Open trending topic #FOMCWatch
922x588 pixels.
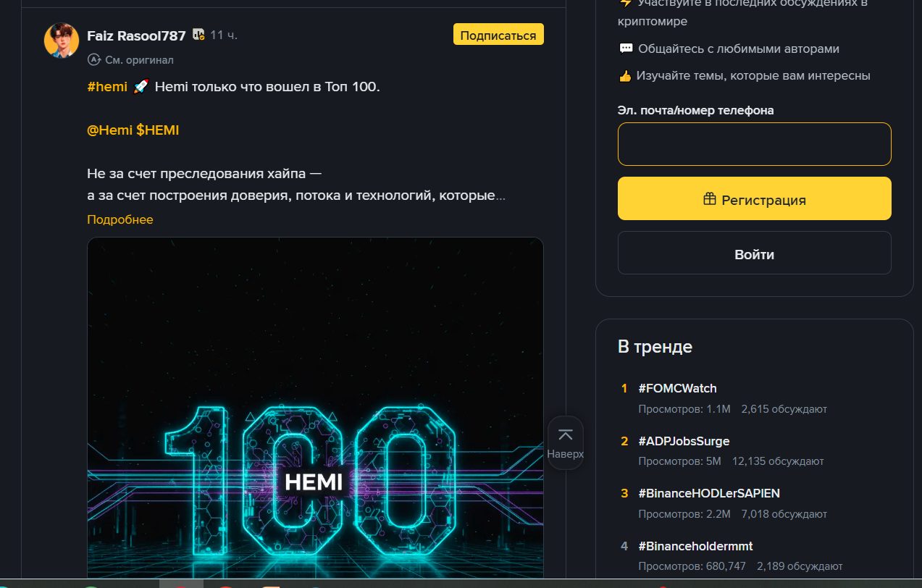(x=678, y=388)
